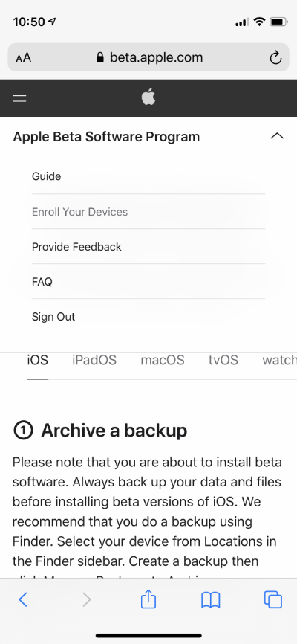Screen dimensions: 297x644
Task: Tap the beta.apple.com address field
Action: (x=148, y=57)
